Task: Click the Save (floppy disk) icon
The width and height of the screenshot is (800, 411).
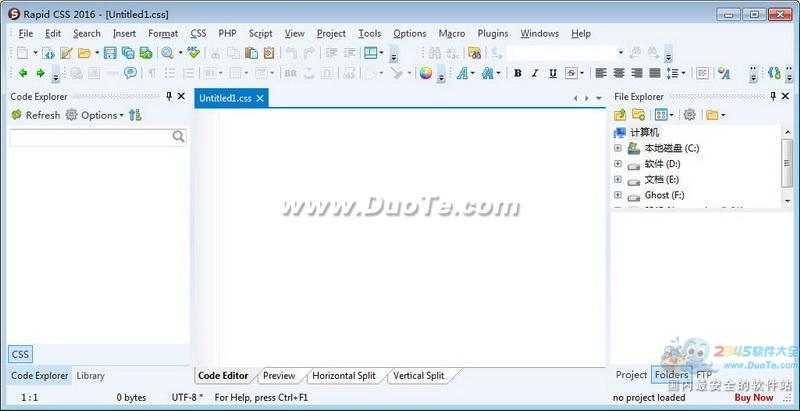Action: [110, 53]
